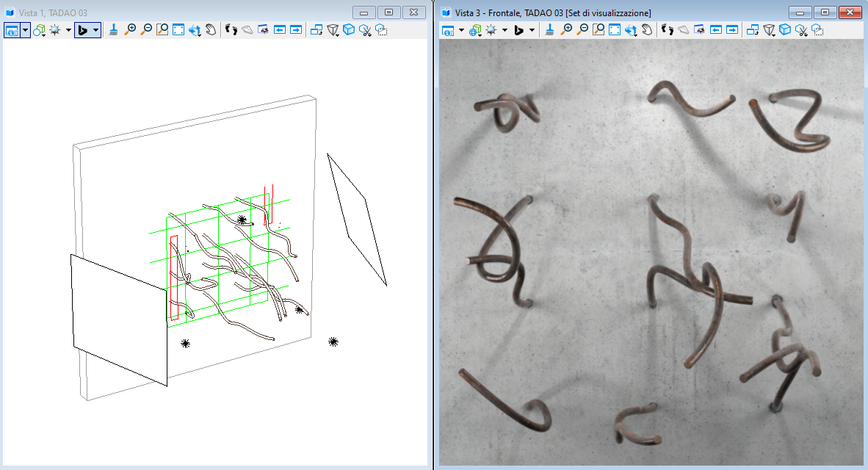Select Fly tool in Vista 1 toolbar
This screenshot has width=868, height=470.
click(x=247, y=30)
